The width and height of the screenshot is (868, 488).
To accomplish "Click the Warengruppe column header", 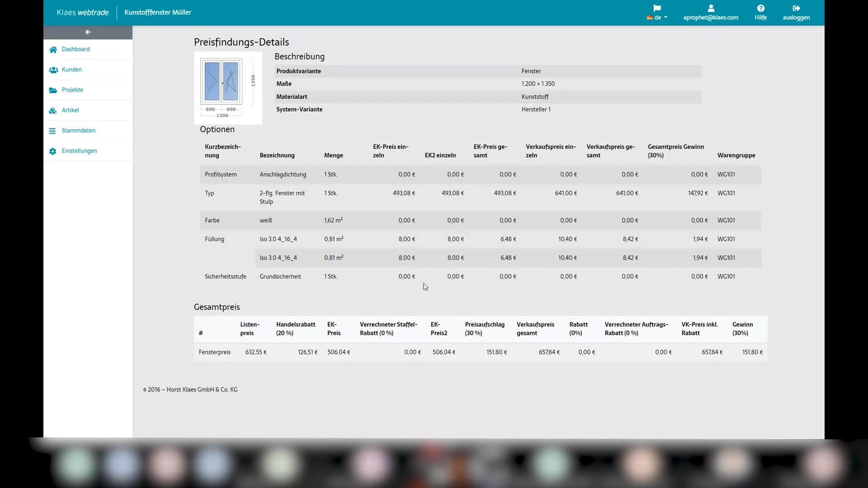I will coord(736,155).
